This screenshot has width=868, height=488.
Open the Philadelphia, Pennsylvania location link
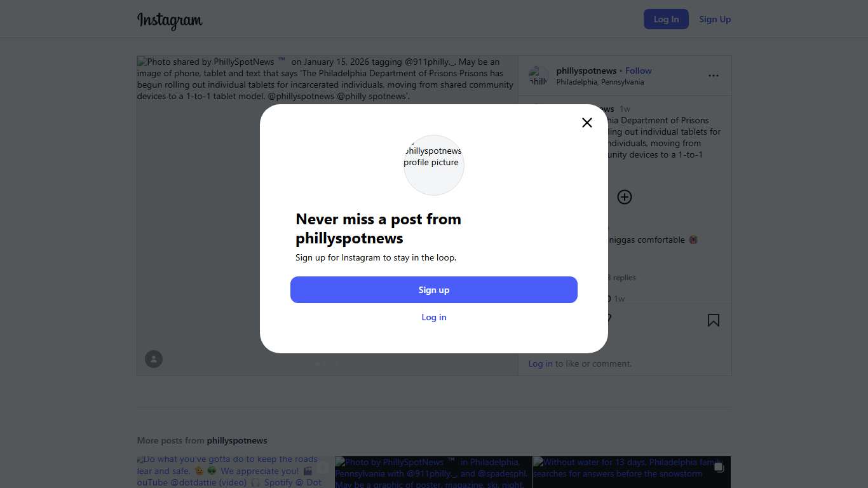click(600, 82)
